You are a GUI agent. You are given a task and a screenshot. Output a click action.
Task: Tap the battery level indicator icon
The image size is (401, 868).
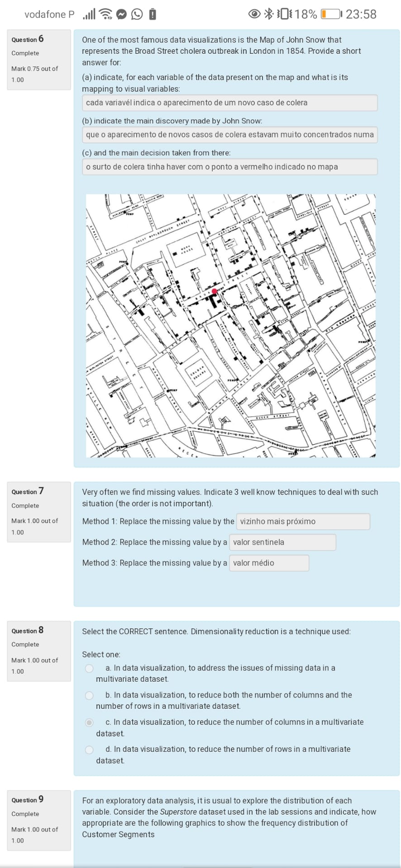pos(331,14)
